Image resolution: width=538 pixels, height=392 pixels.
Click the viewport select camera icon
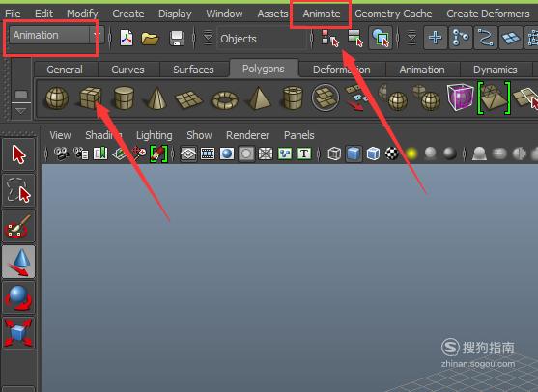click(x=61, y=154)
